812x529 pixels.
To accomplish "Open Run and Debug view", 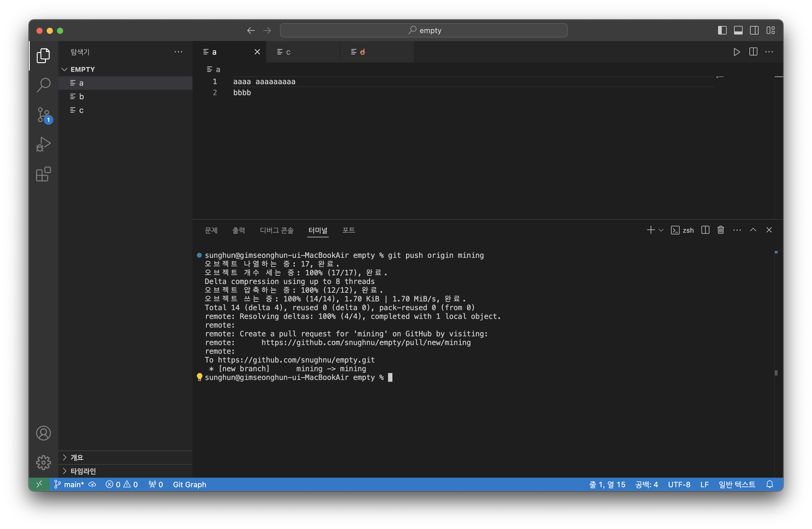I will point(43,144).
